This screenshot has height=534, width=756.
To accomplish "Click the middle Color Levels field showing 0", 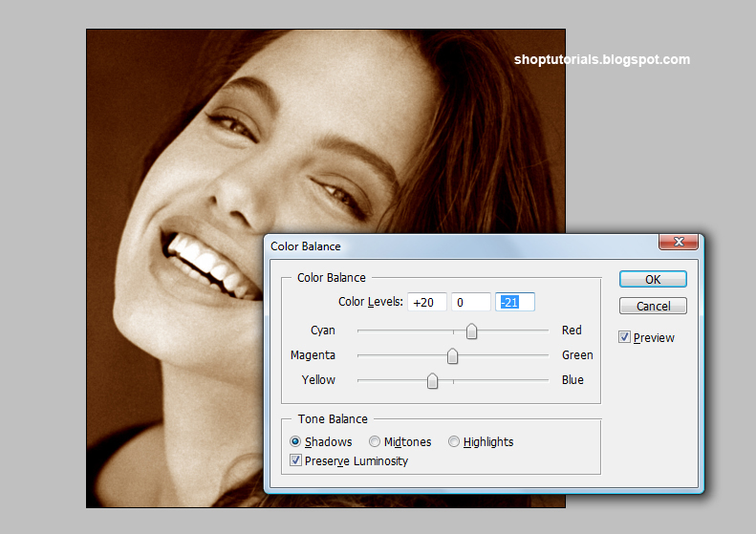I will tap(471, 302).
